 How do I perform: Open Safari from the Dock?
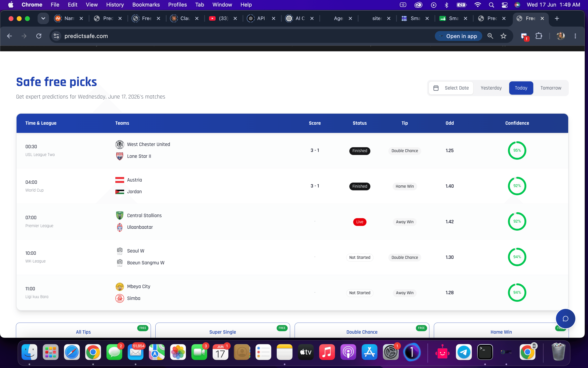click(72, 352)
